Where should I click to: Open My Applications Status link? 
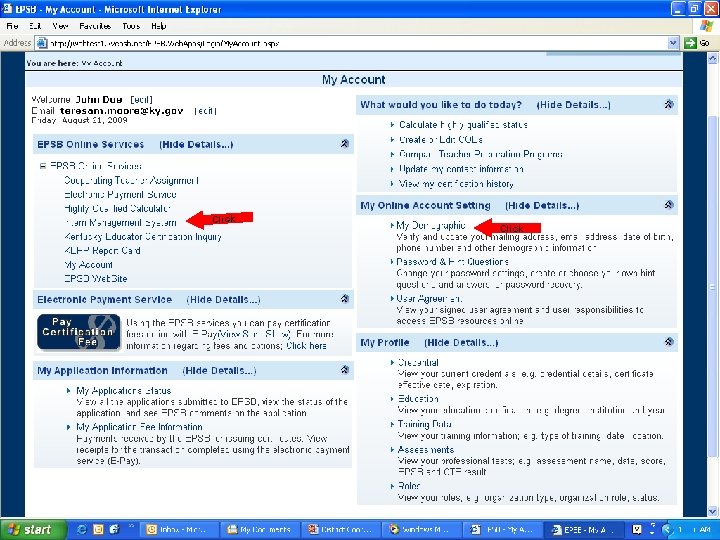124,391
